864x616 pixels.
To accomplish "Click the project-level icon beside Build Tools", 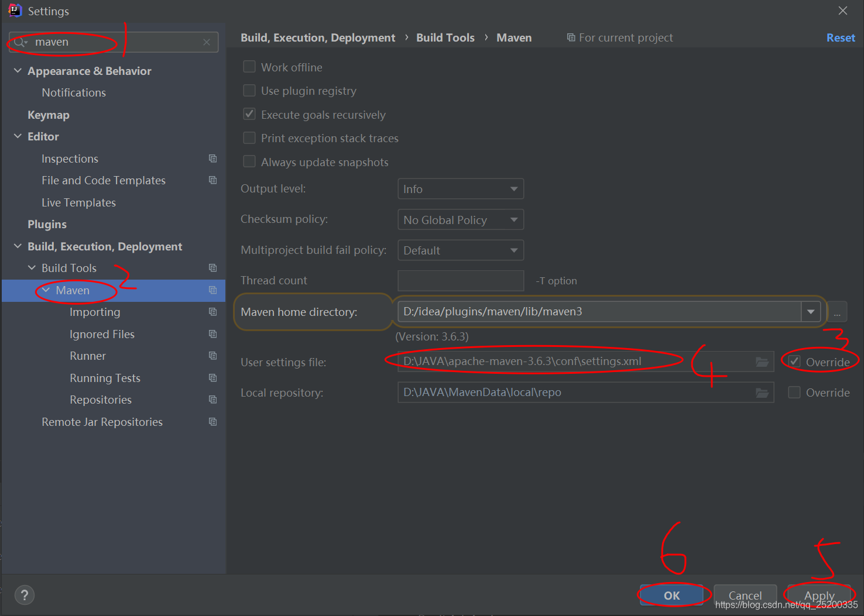I will pyautogui.click(x=212, y=268).
